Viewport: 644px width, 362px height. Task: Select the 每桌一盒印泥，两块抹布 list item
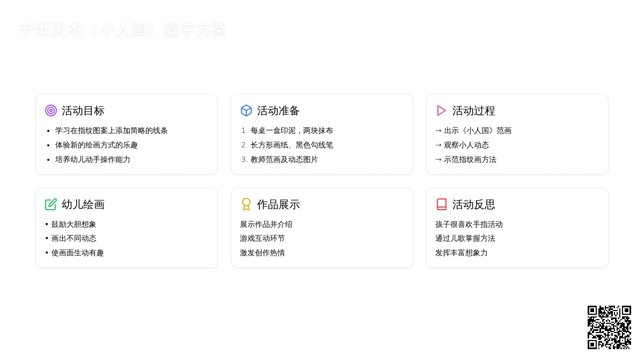coord(291,130)
